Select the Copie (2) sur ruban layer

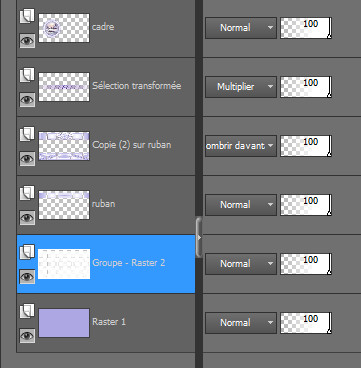pyautogui.click(x=106, y=146)
